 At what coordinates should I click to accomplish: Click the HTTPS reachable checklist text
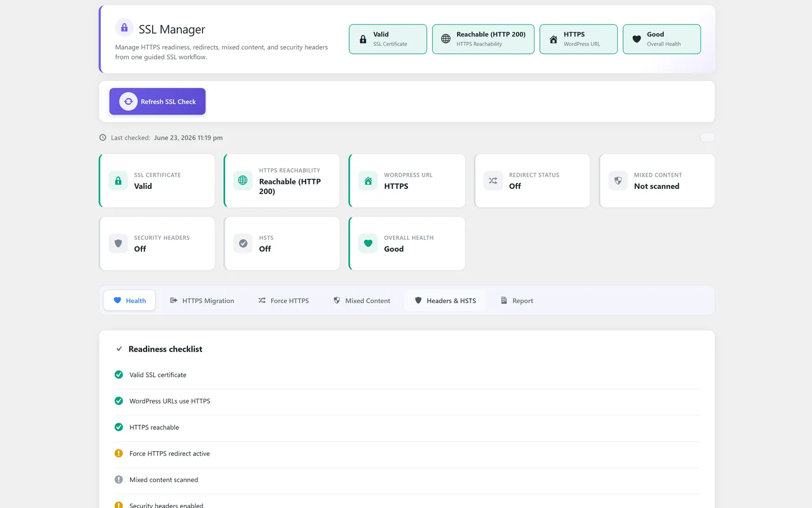click(154, 427)
